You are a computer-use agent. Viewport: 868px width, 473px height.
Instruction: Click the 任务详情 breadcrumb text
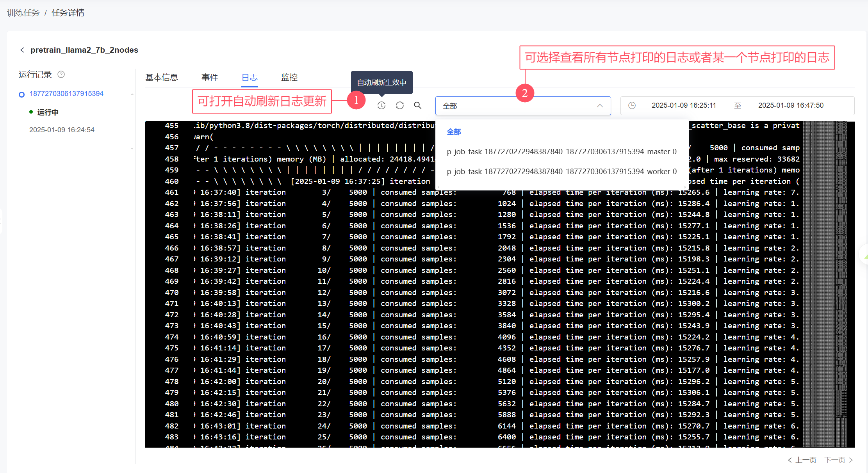[68, 13]
